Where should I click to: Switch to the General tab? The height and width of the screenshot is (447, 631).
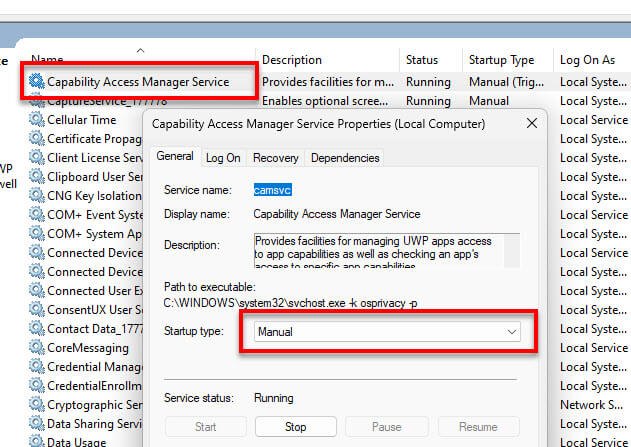[175, 156]
